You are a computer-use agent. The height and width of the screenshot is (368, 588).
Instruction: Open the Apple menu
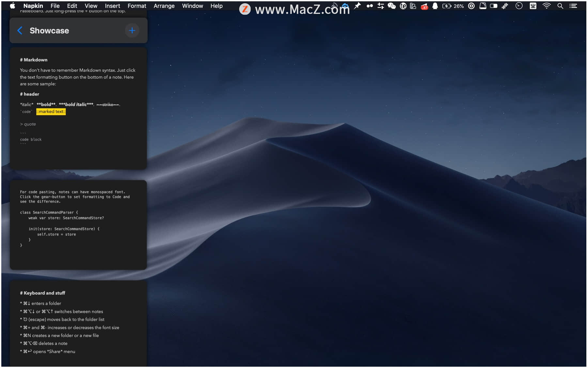(12, 6)
